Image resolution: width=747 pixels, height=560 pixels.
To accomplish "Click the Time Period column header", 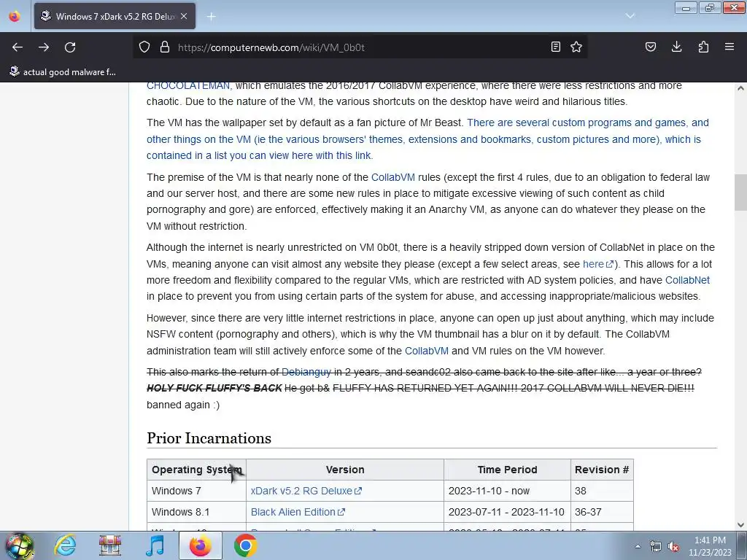I will (x=508, y=470).
